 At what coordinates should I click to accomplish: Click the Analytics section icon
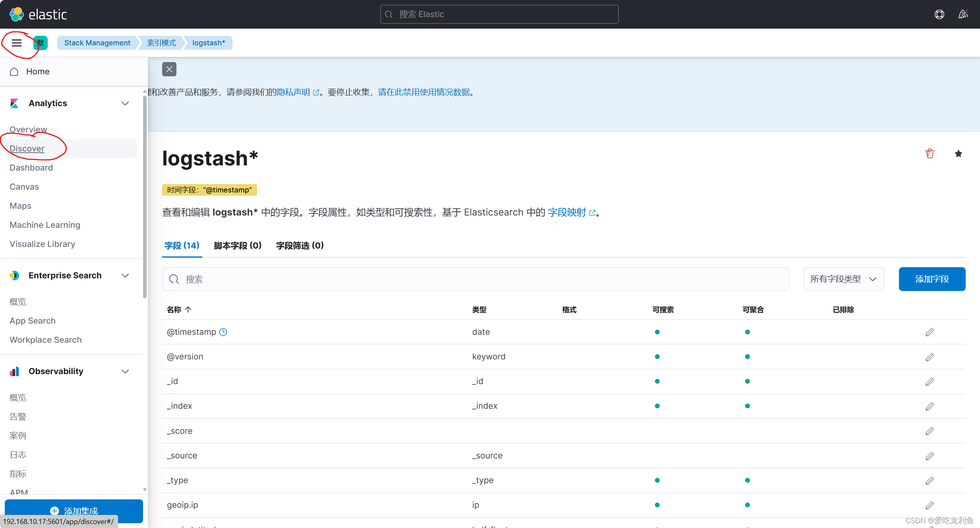14,103
